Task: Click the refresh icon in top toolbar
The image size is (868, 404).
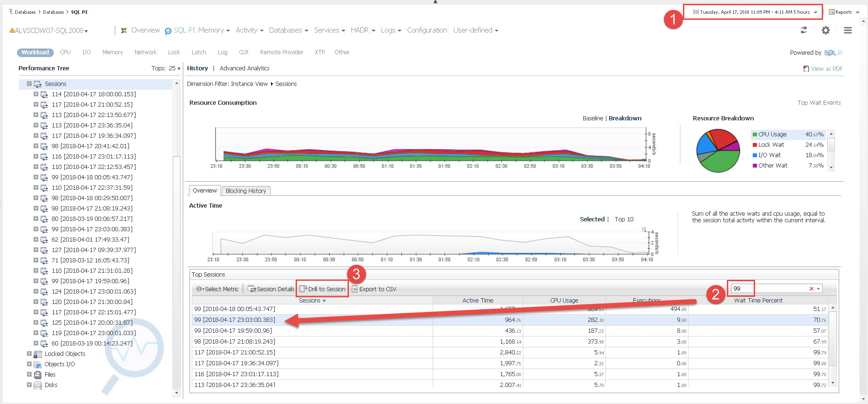Action: point(803,30)
